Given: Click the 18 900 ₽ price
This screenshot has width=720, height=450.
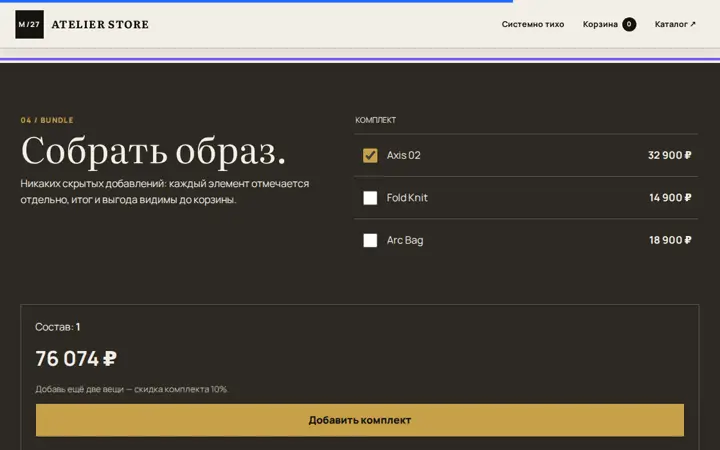Looking at the screenshot, I should pos(670,240).
